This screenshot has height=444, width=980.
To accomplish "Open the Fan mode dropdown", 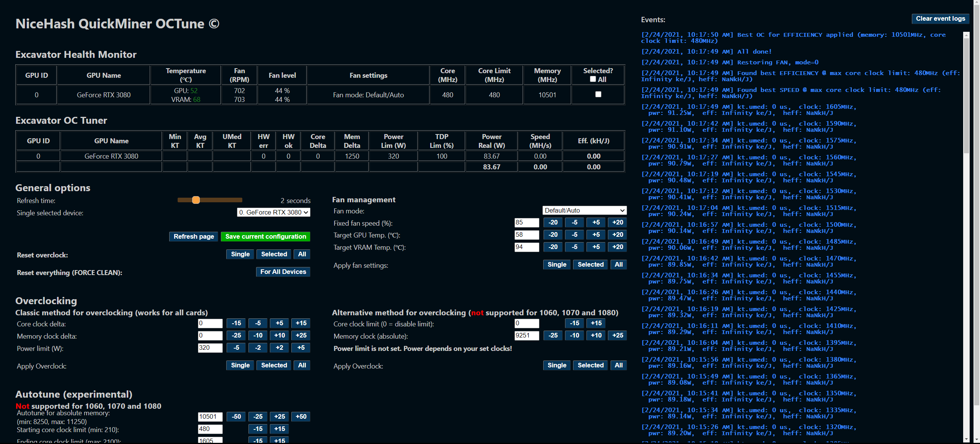I will pyautogui.click(x=584, y=210).
